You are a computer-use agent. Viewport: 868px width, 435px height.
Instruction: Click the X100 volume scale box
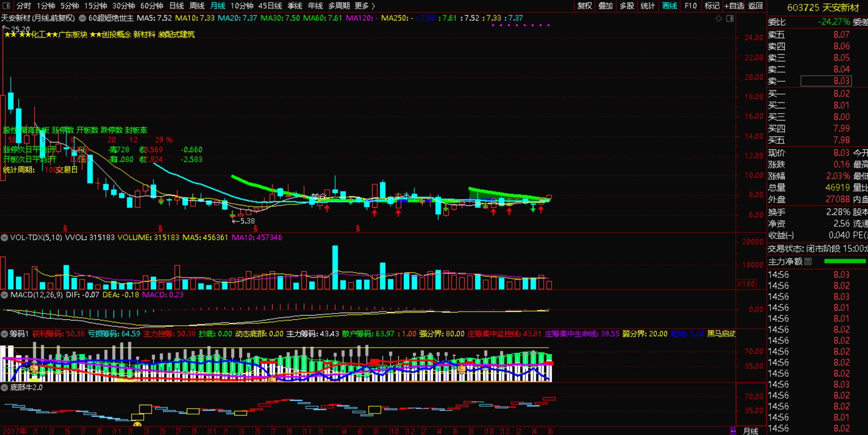click(x=746, y=284)
